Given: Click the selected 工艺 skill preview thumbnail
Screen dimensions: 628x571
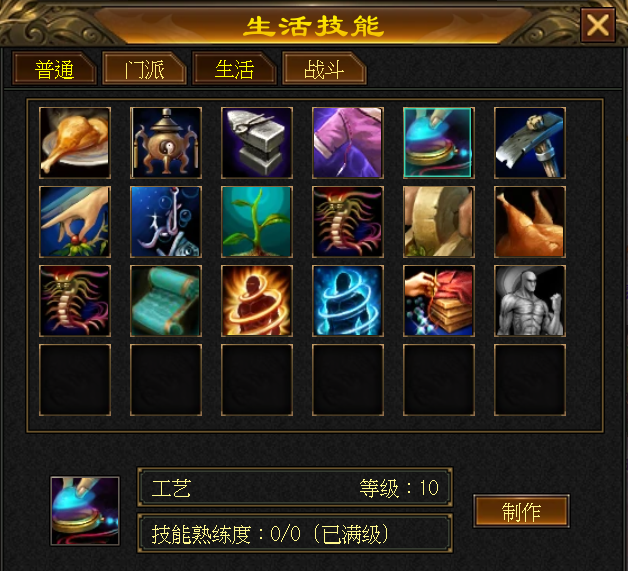Looking at the screenshot, I should coord(85,511).
